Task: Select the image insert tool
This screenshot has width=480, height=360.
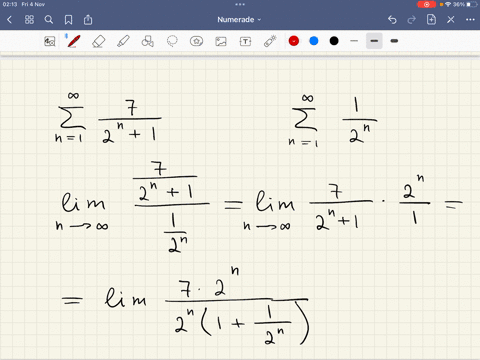Action: (221, 41)
